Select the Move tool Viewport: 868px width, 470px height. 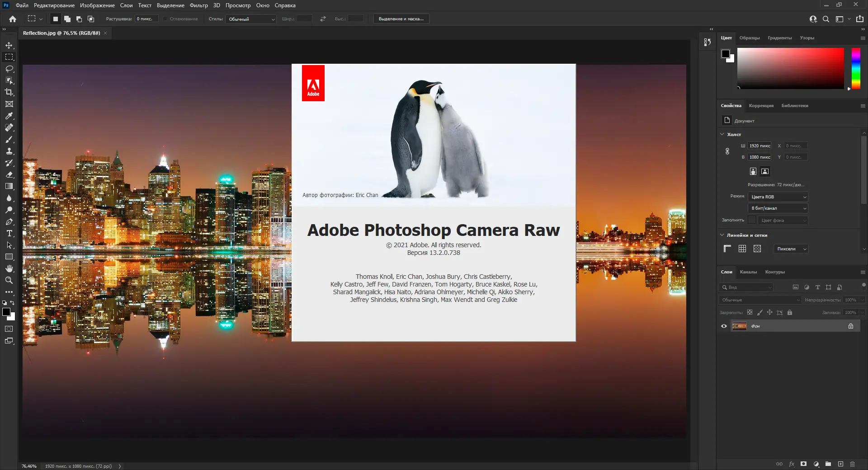coord(9,46)
